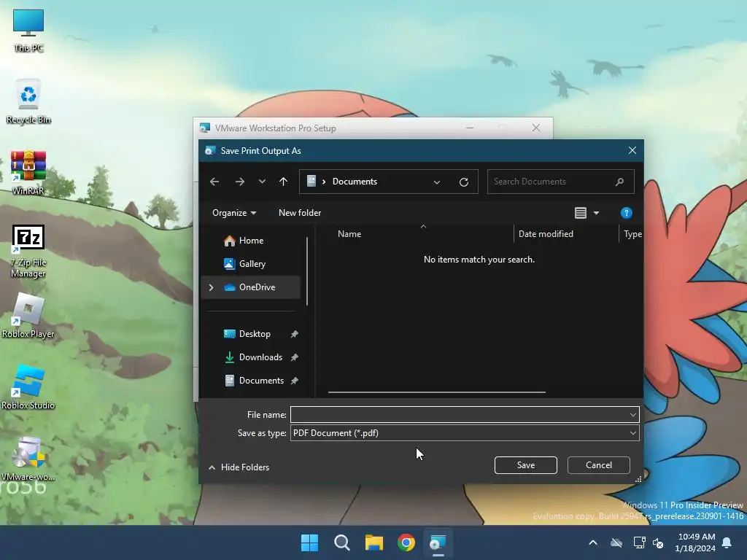Go forward using the forward arrow

point(239,182)
